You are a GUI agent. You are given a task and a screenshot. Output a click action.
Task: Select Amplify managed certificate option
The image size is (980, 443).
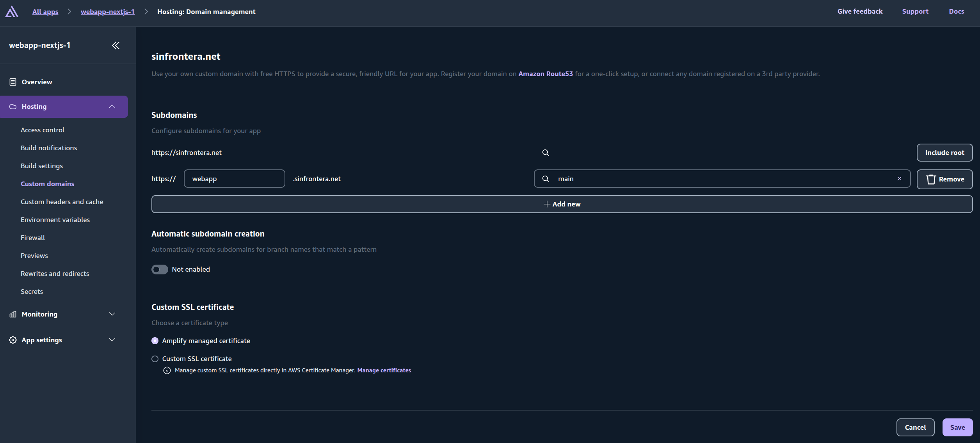(155, 341)
